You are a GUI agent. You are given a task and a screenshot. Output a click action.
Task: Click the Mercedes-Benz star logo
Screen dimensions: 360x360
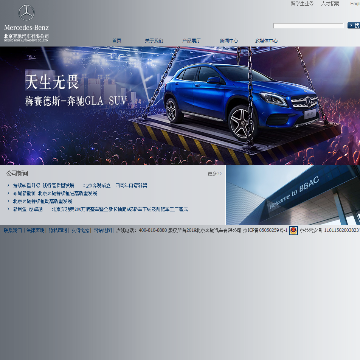26,13
